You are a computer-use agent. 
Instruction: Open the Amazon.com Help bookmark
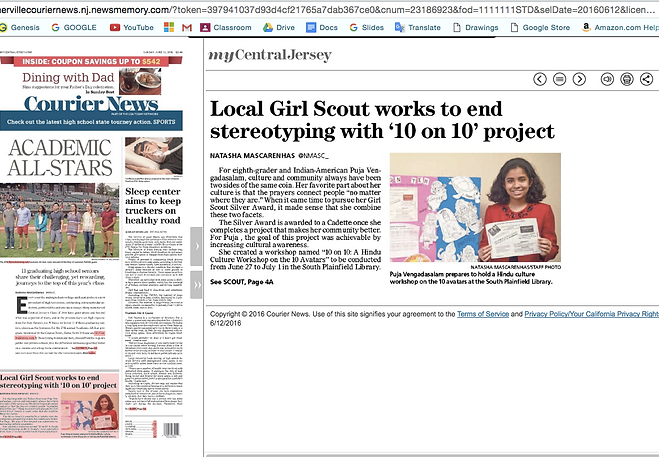pos(620,27)
